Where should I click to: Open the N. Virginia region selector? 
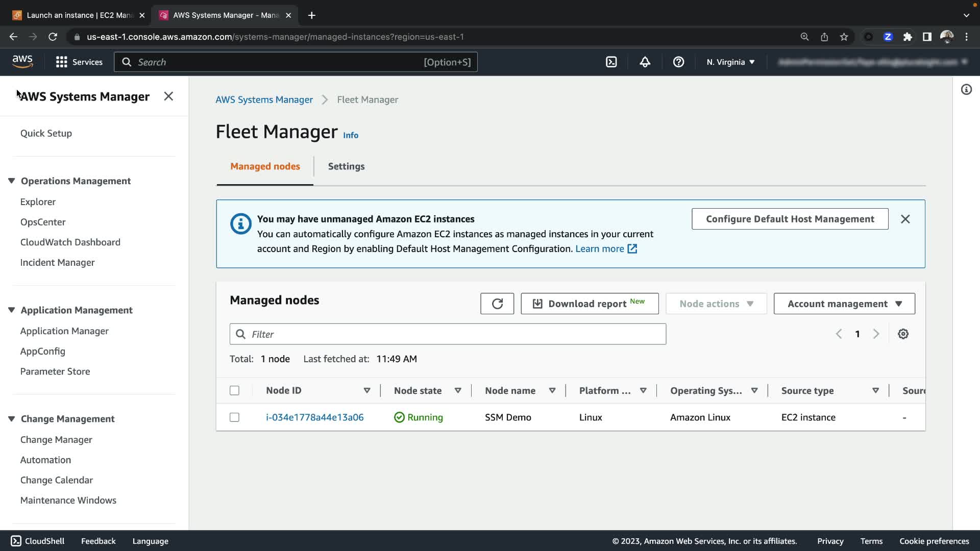tap(730, 62)
